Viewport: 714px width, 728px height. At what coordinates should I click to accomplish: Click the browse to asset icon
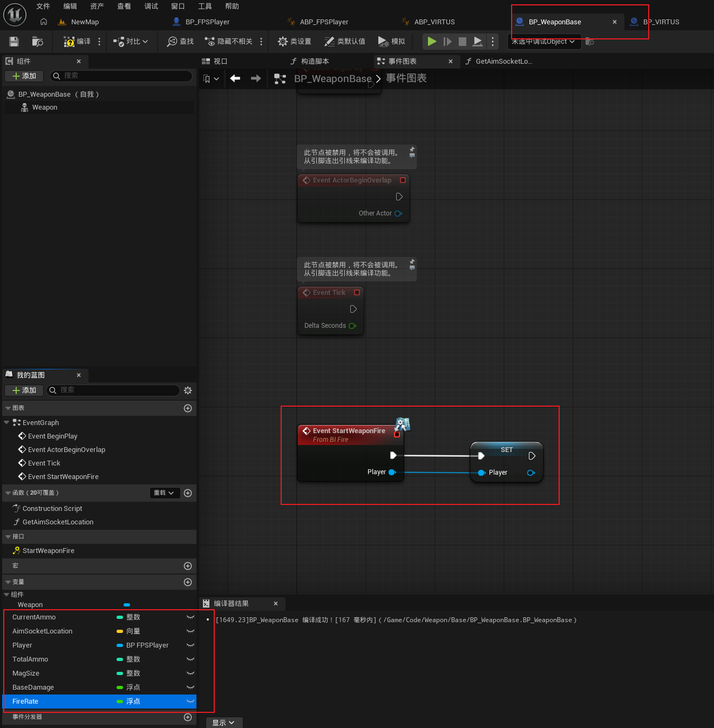point(37,42)
